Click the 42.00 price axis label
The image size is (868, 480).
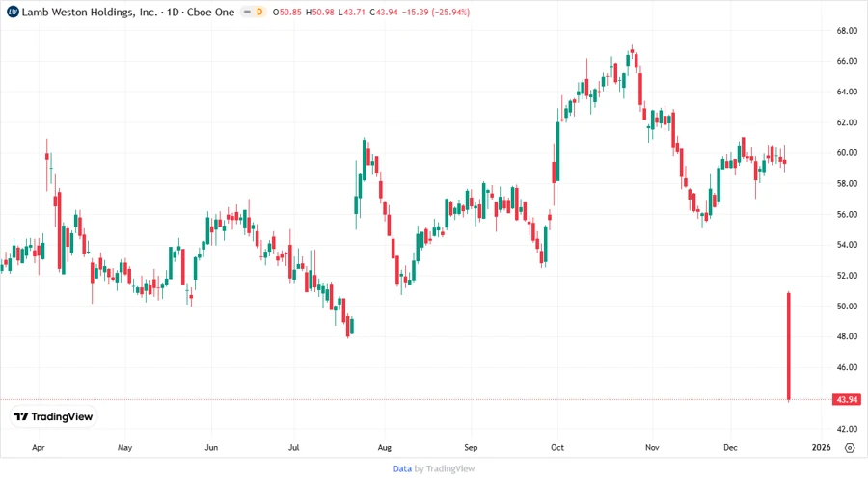(x=847, y=429)
